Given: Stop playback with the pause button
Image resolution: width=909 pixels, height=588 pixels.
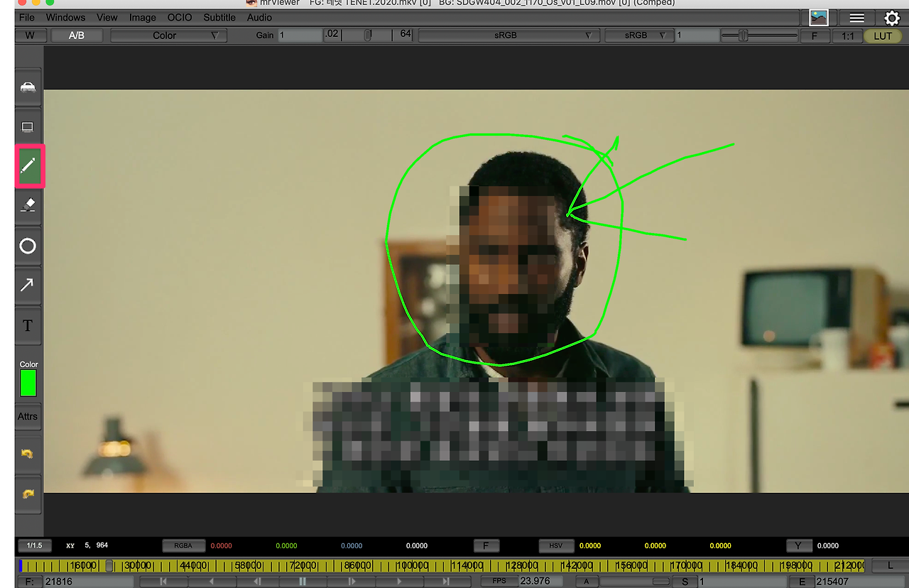Looking at the screenshot, I should (x=303, y=582).
